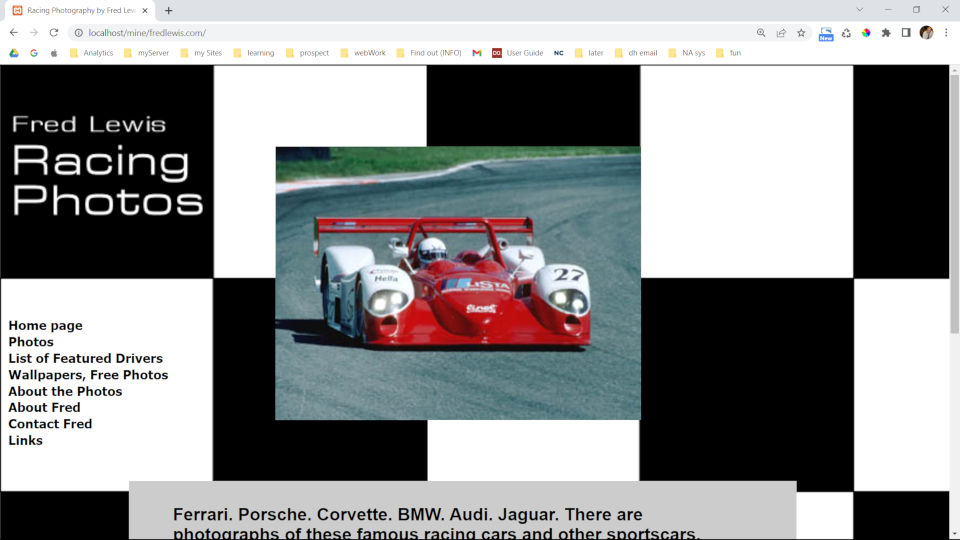
Task: Expand the learning bookmarks folder
Action: tap(254, 53)
